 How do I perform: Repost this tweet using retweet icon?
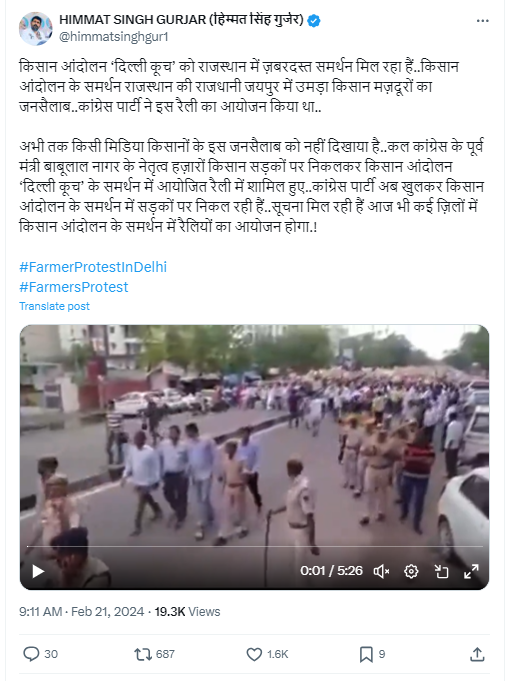(143, 654)
